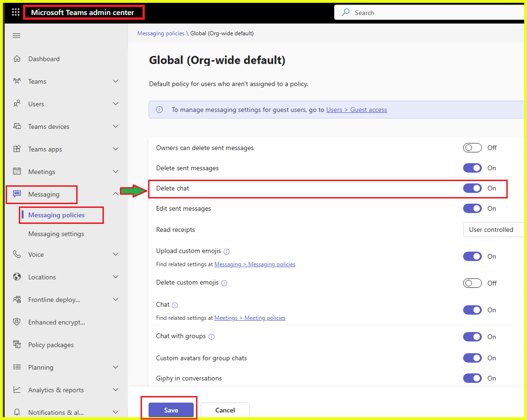
Task: Open the app launcher grid icon
Action: pyautogui.click(x=16, y=12)
